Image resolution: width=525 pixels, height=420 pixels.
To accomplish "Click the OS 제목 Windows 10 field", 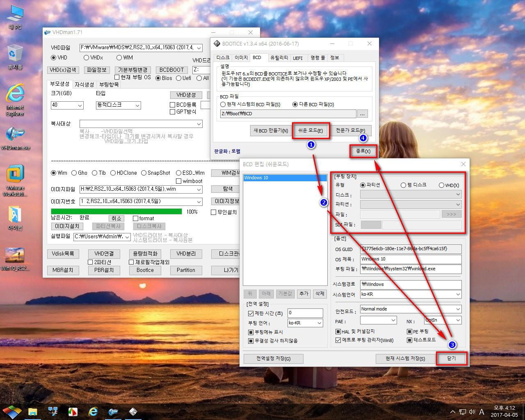I will point(411,259).
